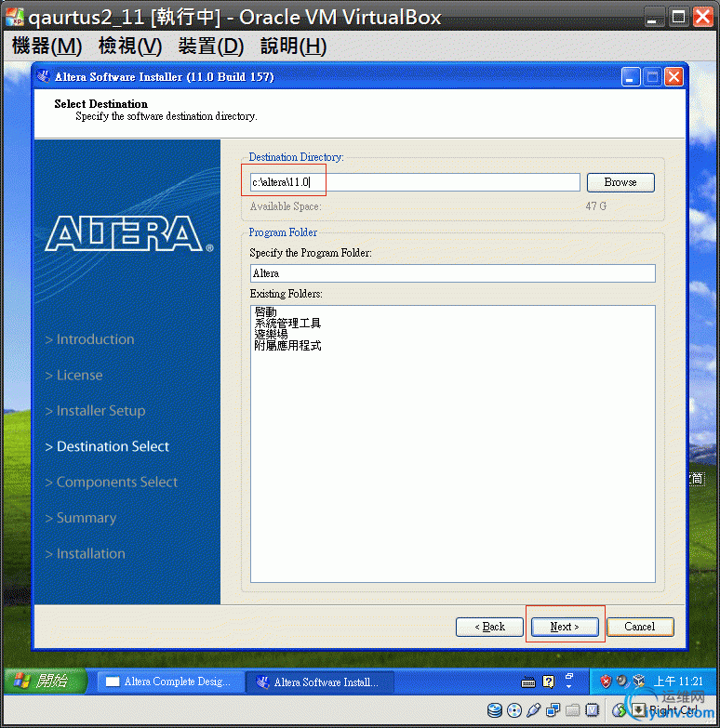Image resolution: width=720 pixels, height=728 pixels.
Task: Click the VirtualBox virtualization (V chip) status icon
Action: 593,710
